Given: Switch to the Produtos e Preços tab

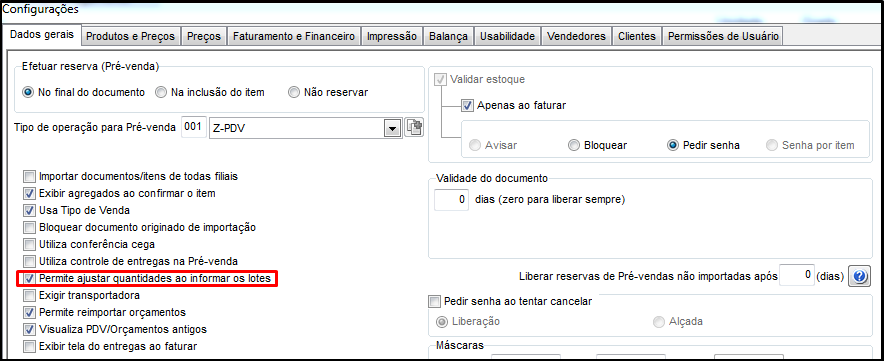Looking at the screenshot, I should 131,37.
